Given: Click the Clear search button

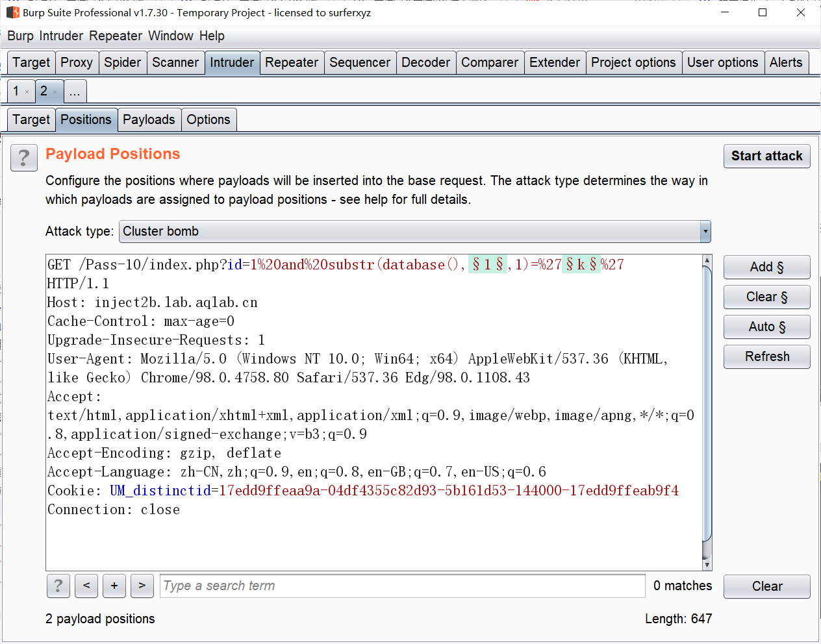Looking at the screenshot, I should point(767,586).
